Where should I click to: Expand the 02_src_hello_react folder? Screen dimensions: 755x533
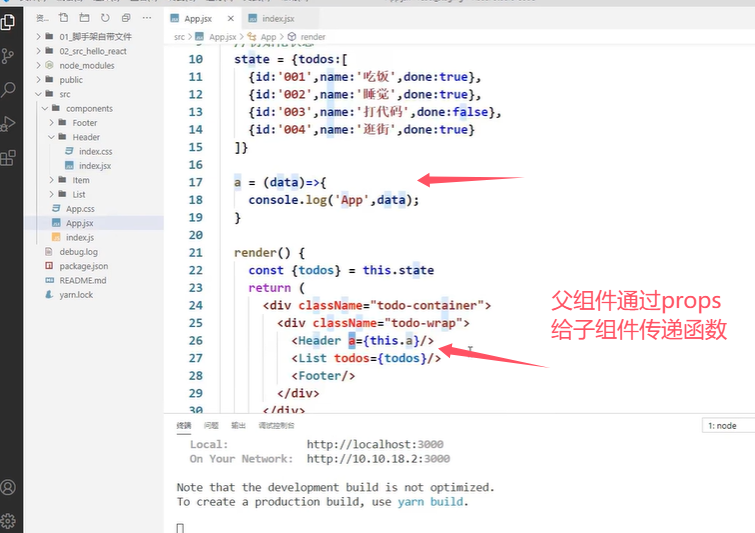coord(93,51)
